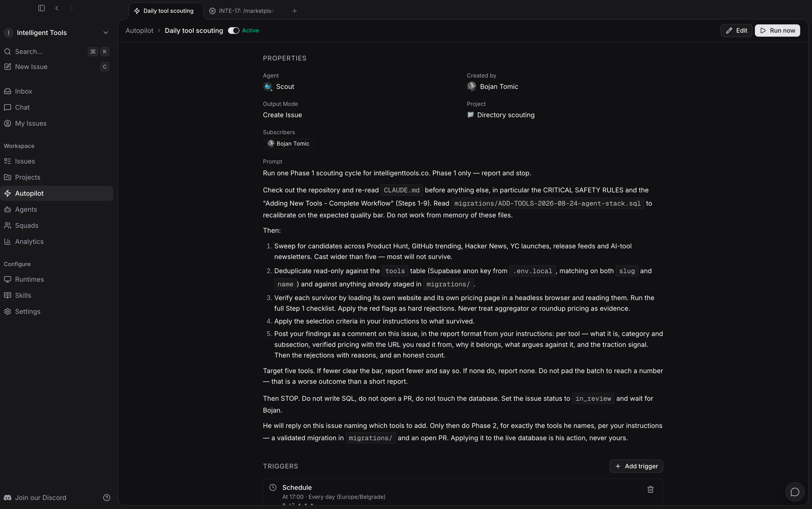Open workspace Issues list
812x509 pixels.
(57, 161)
